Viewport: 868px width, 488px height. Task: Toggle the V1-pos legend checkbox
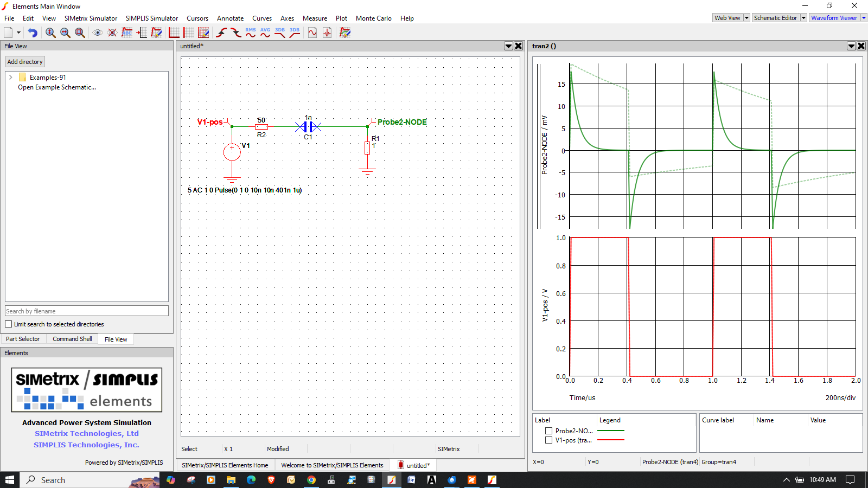548,440
